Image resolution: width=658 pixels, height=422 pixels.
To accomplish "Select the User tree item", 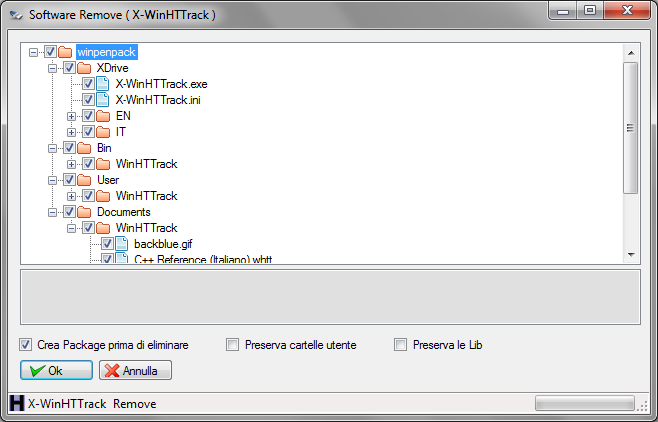I will click(x=108, y=180).
